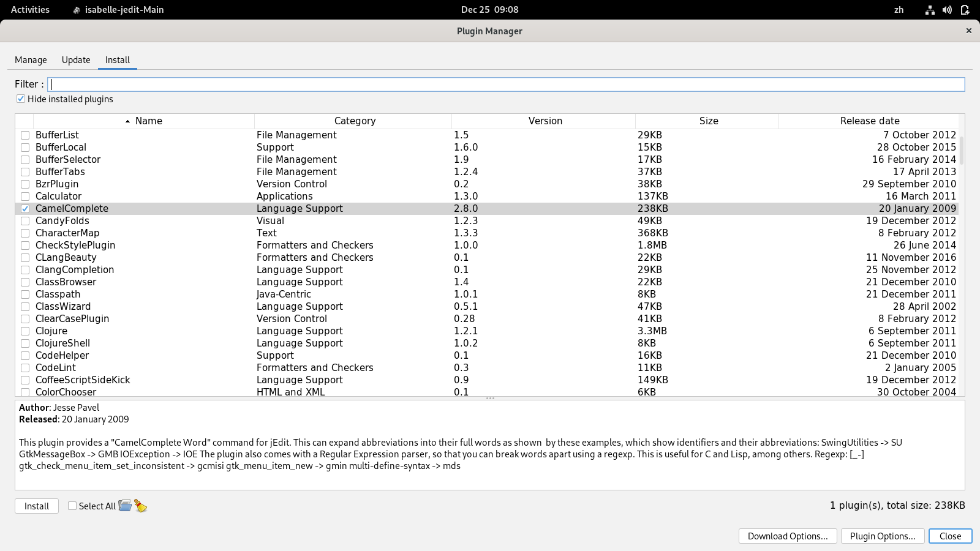Viewport: 980px width, 551px height.
Task: Click the Install button
Action: point(37,506)
